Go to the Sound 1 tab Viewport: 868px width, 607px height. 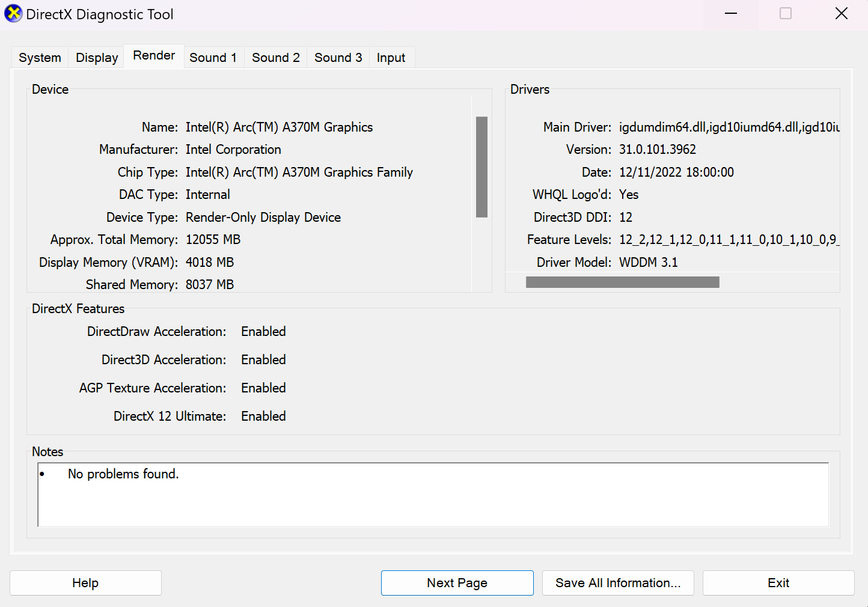213,58
